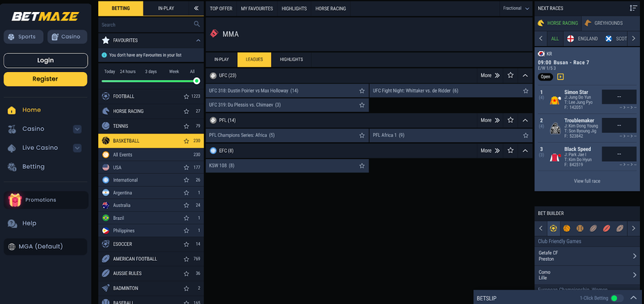Click the Search input field
The image size is (644, 304).
[145, 25]
